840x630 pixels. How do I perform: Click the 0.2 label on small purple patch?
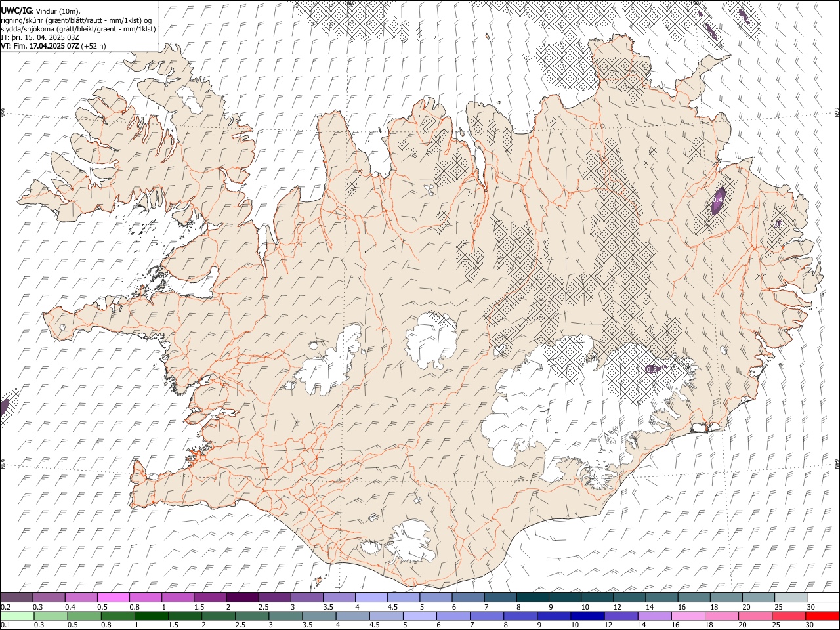tap(652, 369)
